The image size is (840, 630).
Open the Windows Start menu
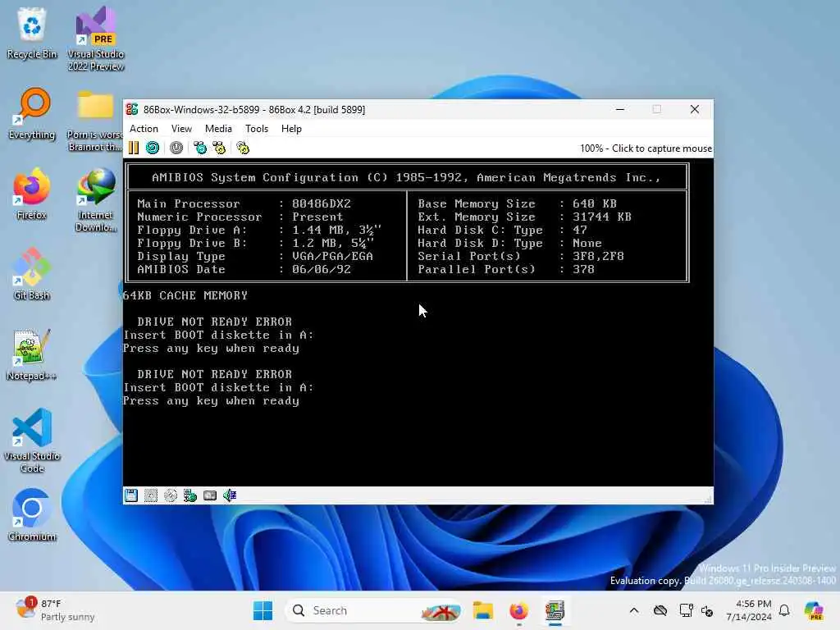coord(262,610)
